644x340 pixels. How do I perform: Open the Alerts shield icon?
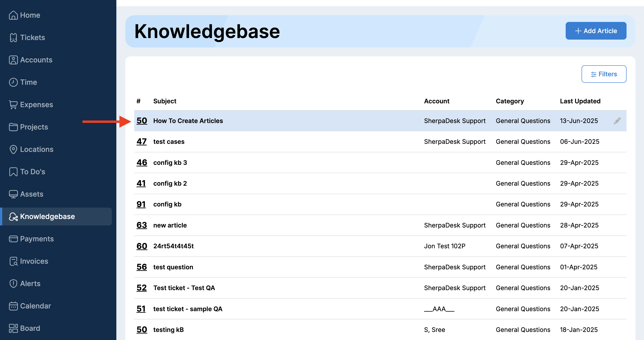click(x=13, y=284)
